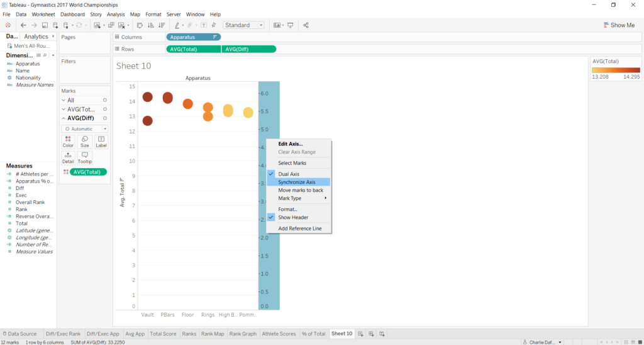Select the Overall Rank measure field
The height and width of the screenshot is (345, 644).
[30, 202]
